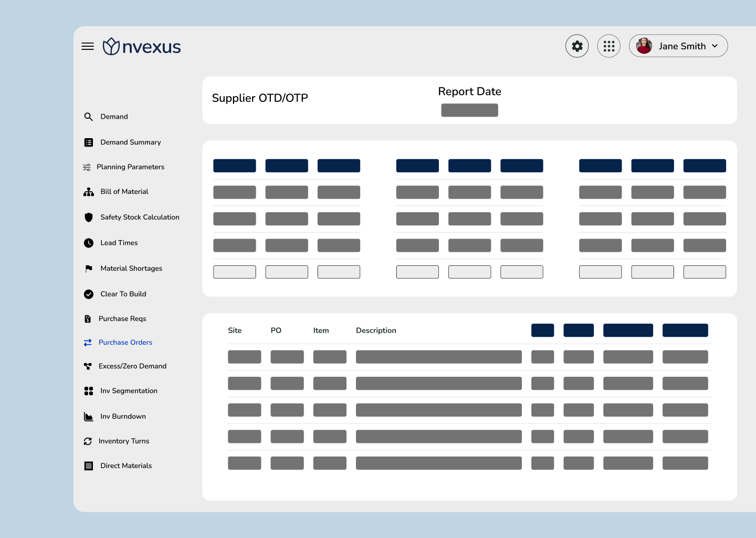Viewport: 756px width, 538px height.
Task: Click the Safety Stock Calculation shield icon
Action: pyautogui.click(x=89, y=217)
